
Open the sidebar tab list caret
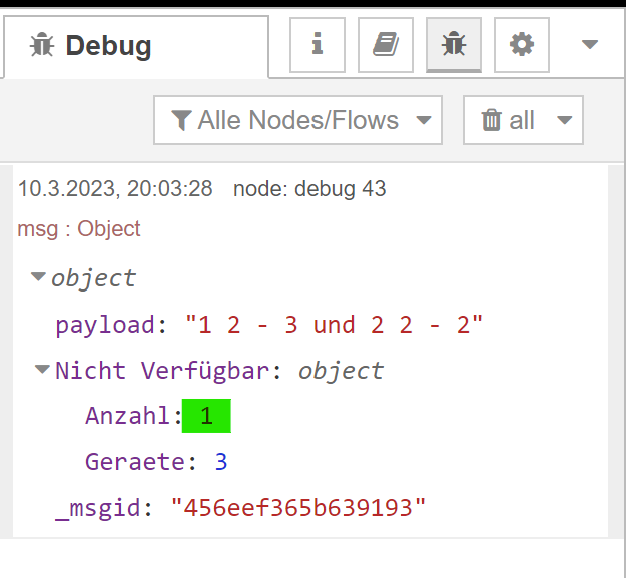coord(590,44)
